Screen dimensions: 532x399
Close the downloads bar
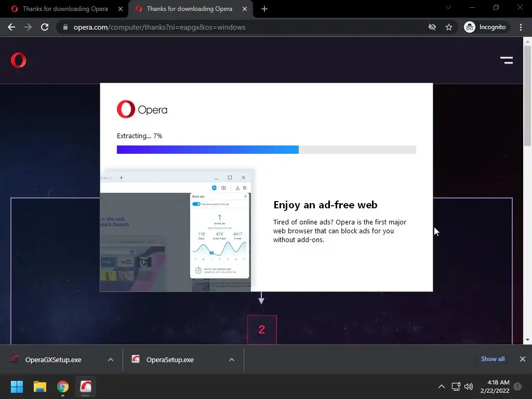tap(523, 359)
